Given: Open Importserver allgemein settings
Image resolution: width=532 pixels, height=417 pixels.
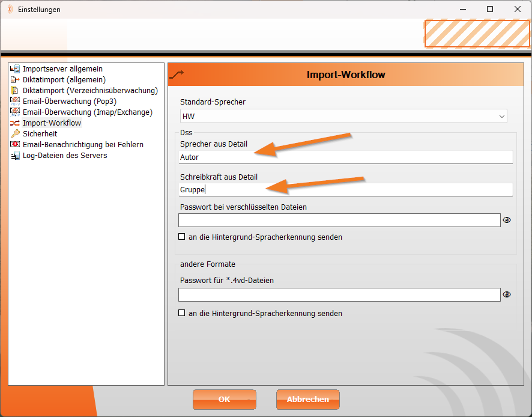Looking at the screenshot, I should [62, 69].
